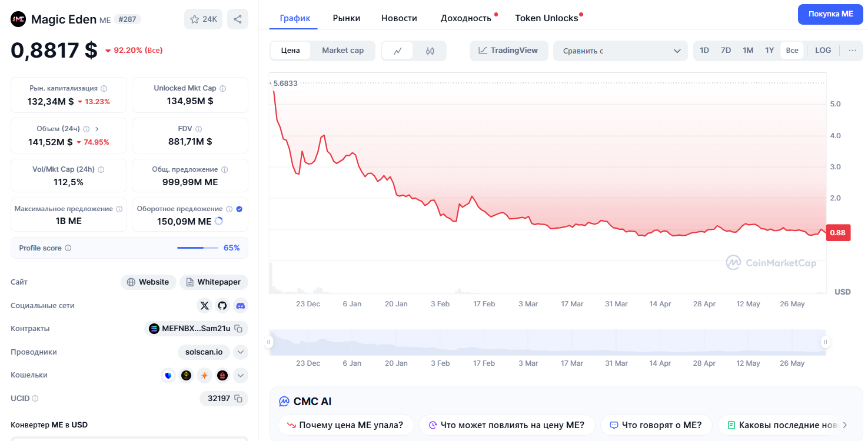
Task: Show info icon next to UCID
Action: (35, 399)
